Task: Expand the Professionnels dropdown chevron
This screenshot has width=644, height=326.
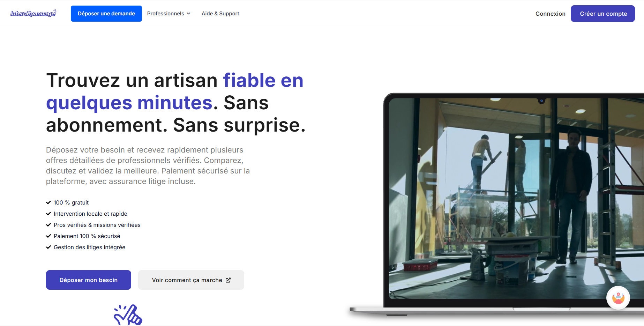Action: (x=189, y=14)
